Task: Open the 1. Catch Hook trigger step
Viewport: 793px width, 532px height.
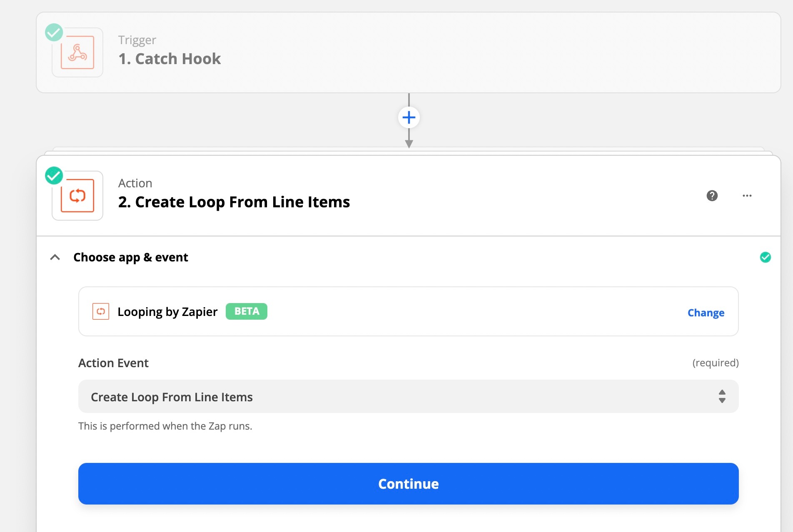Action: pos(409,52)
